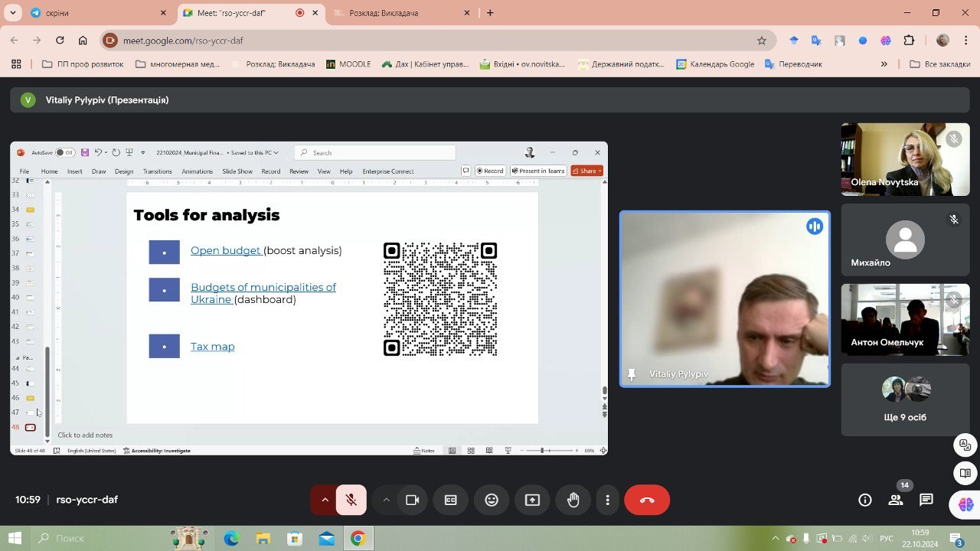Open File Explorer from the taskbar
The width and height of the screenshot is (980, 551).
(x=263, y=539)
